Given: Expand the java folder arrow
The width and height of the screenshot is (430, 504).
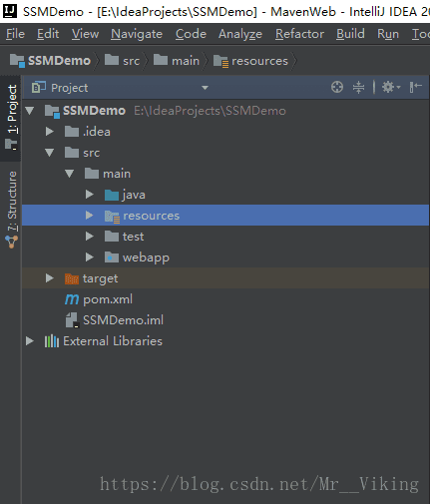Looking at the screenshot, I should click(x=90, y=195).
